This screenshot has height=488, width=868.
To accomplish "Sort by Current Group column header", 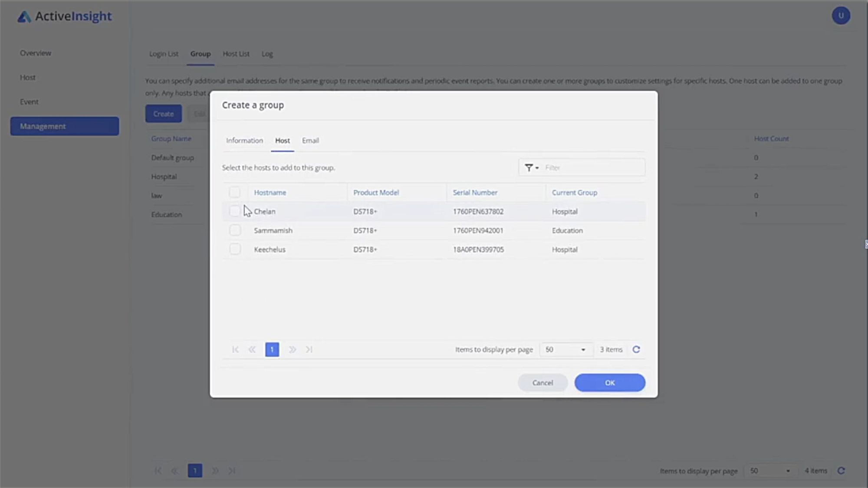I will pos(574,192).
